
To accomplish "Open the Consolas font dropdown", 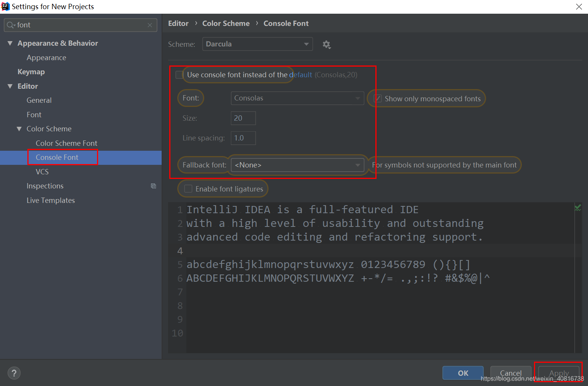I will (297, 98).
